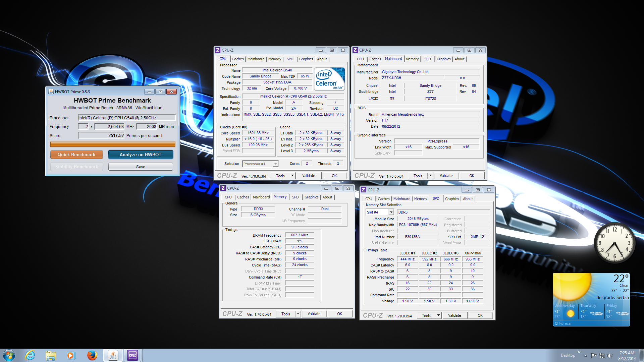644x362 pixels.
Task: Click Tools button in Memory window
Action: point(286,313)
